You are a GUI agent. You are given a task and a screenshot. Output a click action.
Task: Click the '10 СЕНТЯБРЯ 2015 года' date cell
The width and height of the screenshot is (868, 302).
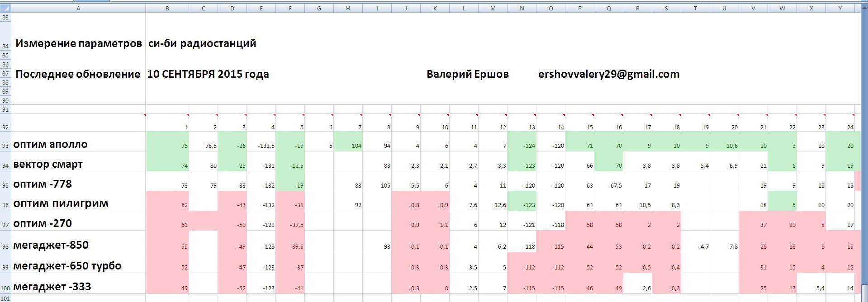tap(208, 74)
